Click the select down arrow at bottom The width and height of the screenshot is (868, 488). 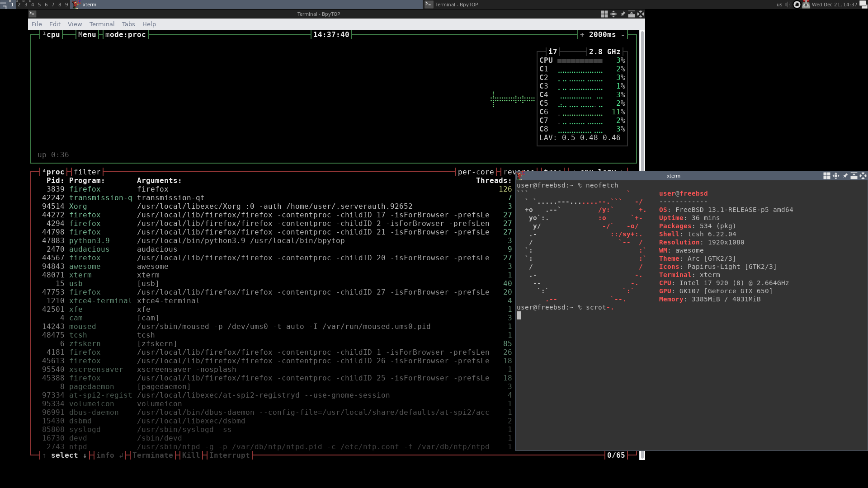tap(85, 455)
